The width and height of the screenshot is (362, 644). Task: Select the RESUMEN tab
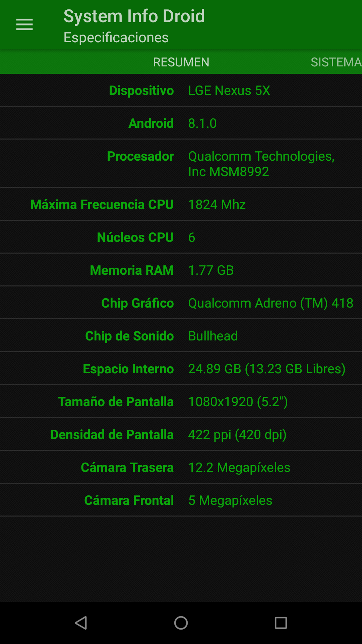coord(181,62)
